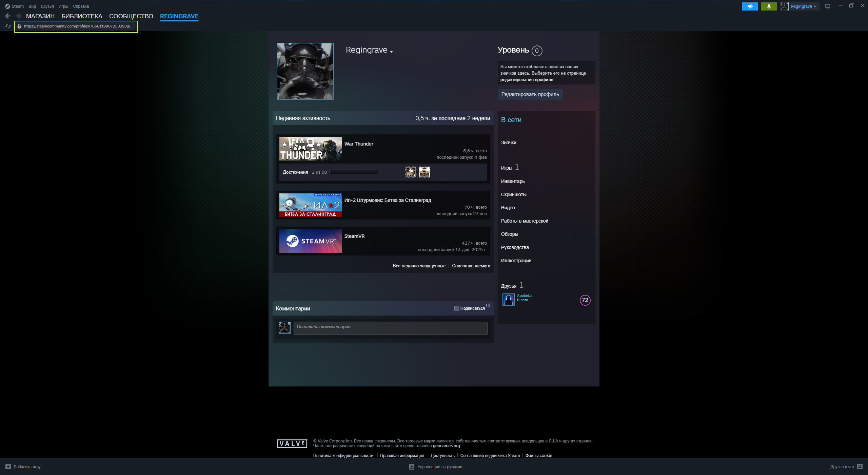This screenshot has width=868, height=475.
Task: Enable the Подписаться checkbox in comments
Action: pyautogui.click(x=457, y=308)
